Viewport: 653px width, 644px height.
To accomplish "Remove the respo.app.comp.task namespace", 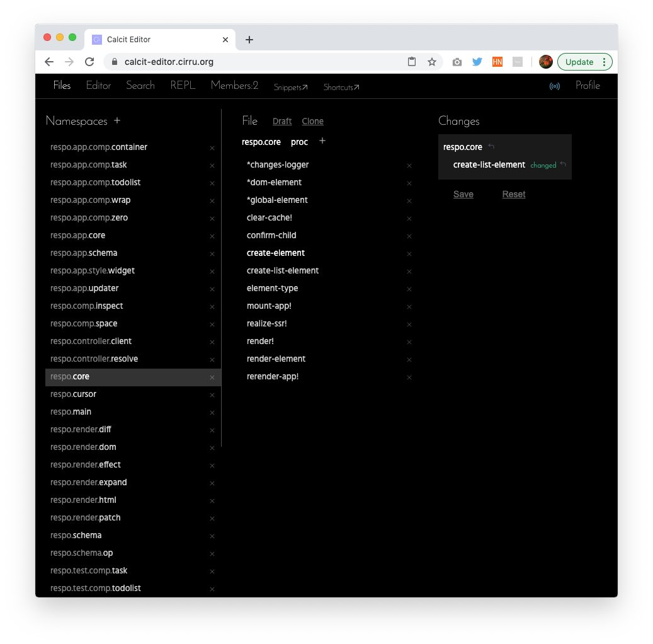I will pos(212,166).
